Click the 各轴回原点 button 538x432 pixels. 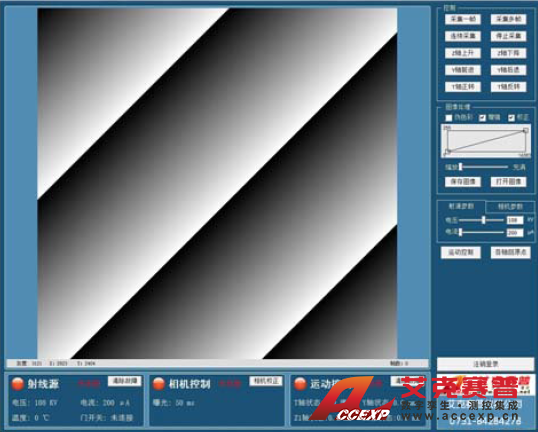[x=511, y=252]
